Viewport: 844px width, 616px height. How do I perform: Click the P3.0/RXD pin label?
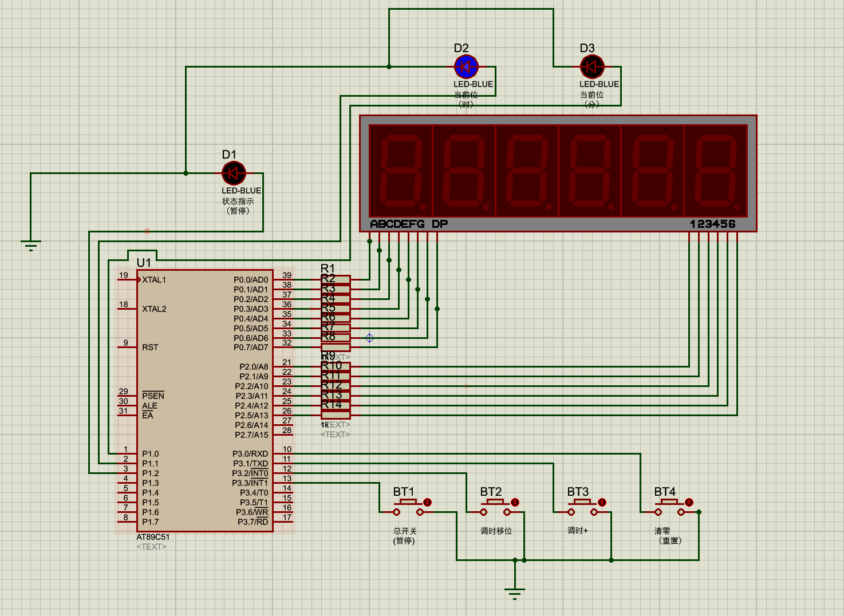(x=250, y=454)
